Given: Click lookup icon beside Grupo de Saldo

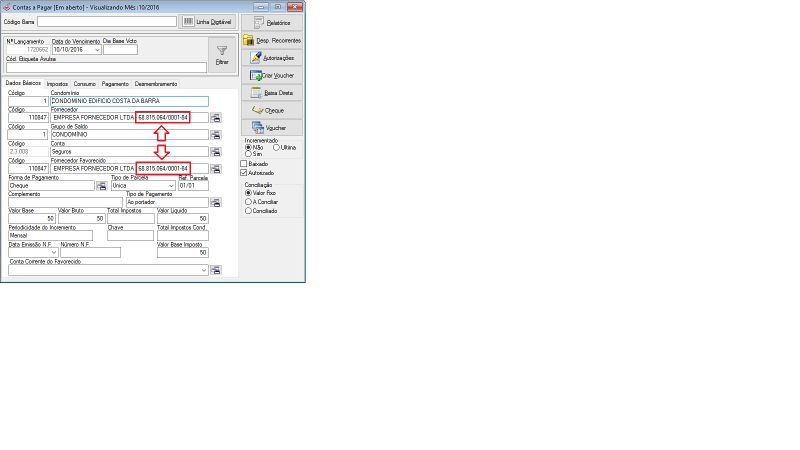Looking at the screenshot, I should click(216, 134).
